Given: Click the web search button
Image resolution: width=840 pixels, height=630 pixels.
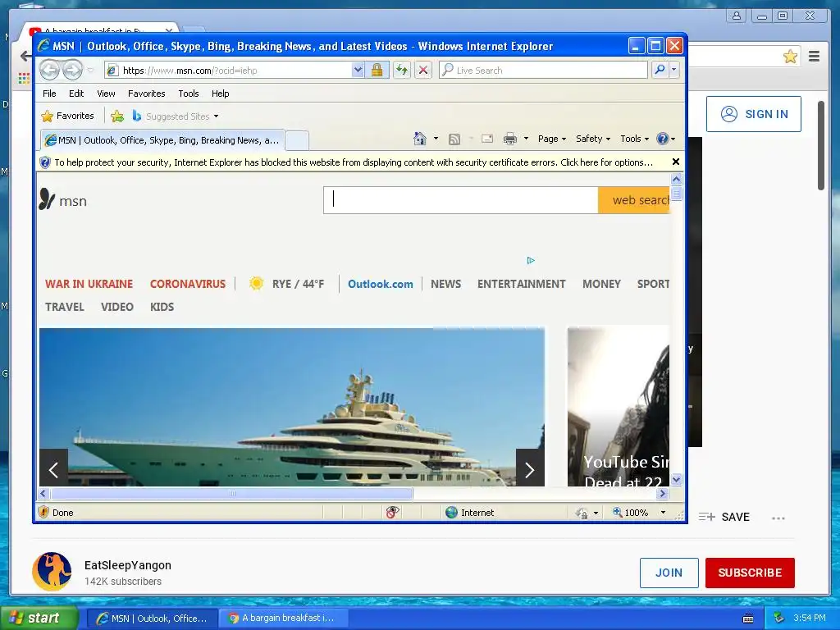Looking at the screenshot, I should coord(634,200).
